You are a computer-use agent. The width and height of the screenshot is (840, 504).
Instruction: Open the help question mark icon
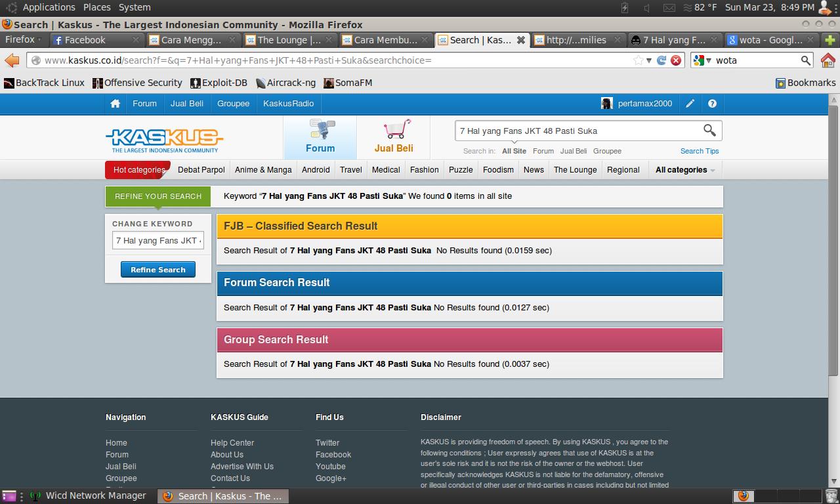[712, 104]
